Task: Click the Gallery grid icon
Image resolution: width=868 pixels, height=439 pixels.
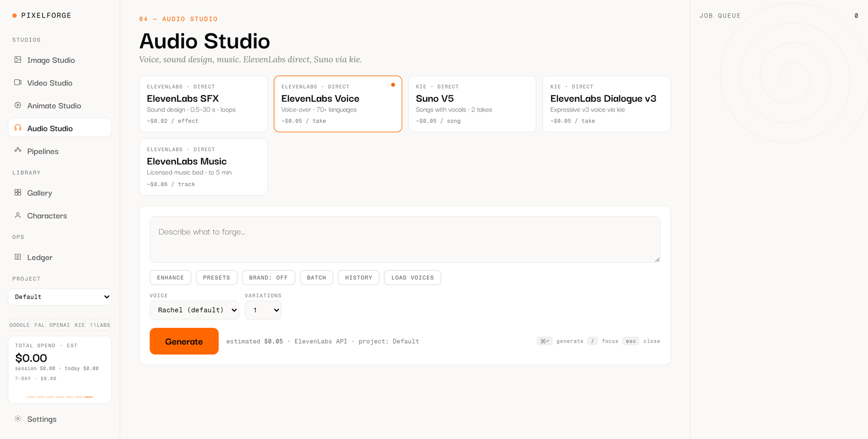Action: 18,192
